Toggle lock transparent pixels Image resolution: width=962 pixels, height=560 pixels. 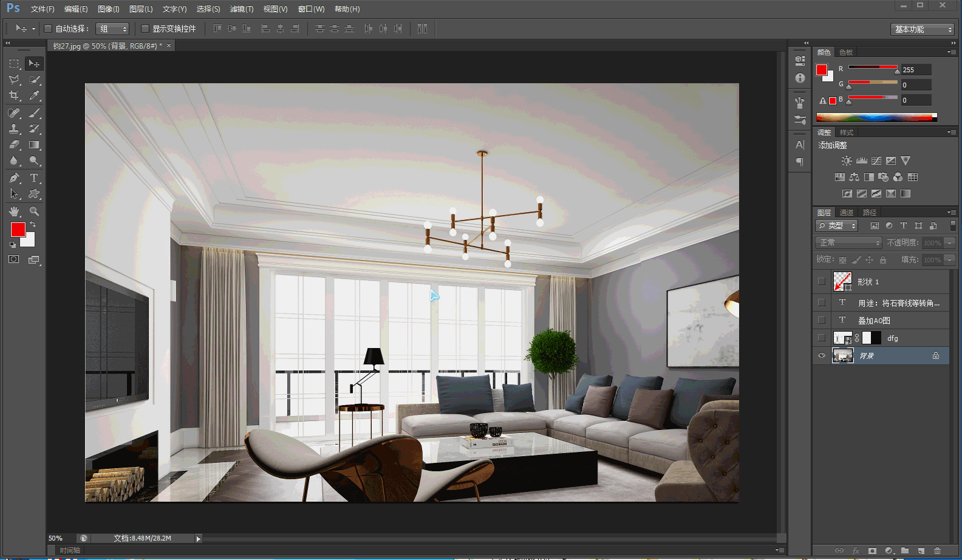pos(842,260)
